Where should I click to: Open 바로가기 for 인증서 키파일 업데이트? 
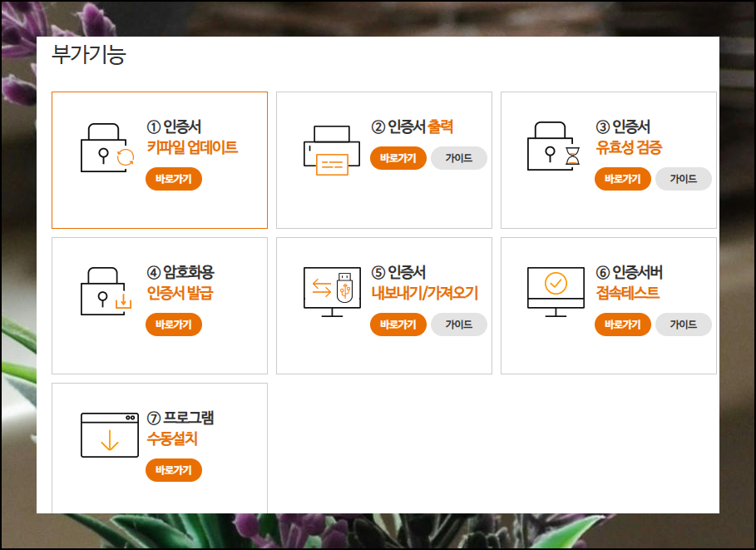[174, 179]
